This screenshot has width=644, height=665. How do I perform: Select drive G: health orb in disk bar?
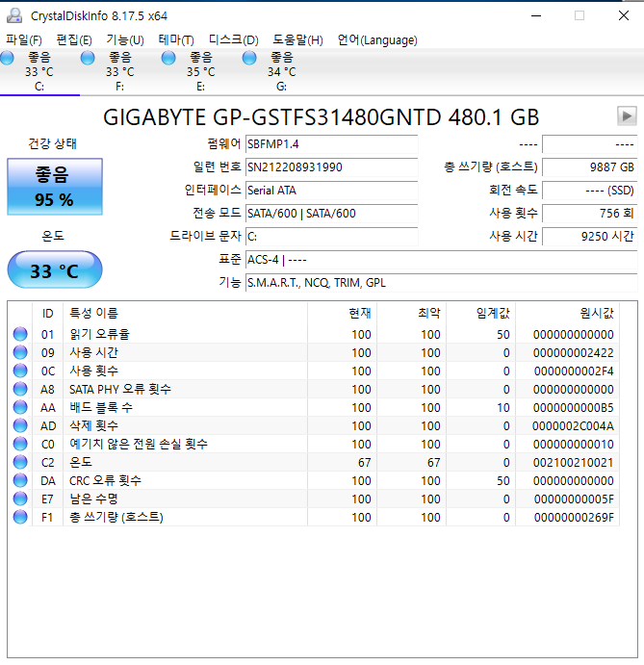249,58
